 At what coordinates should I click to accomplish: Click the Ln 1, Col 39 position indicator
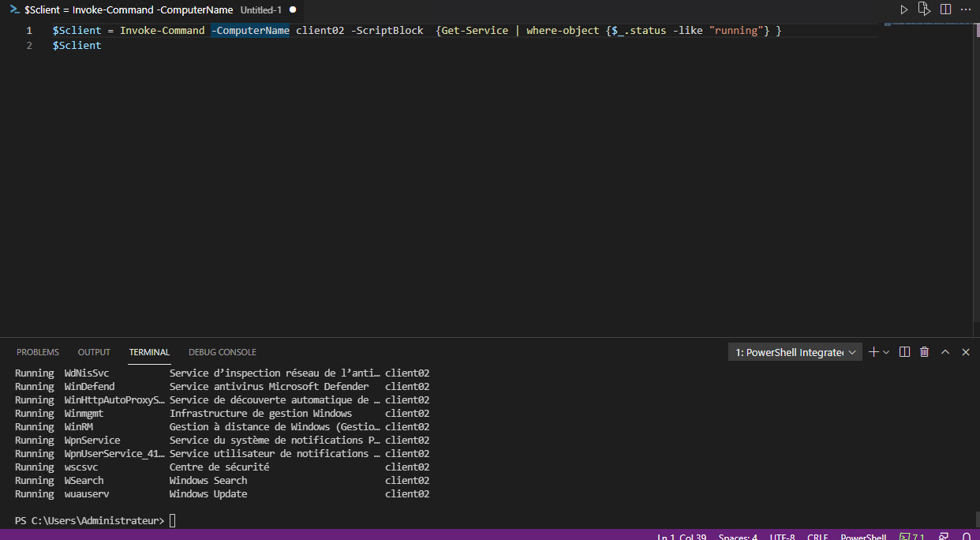pyautogui.click(x=680, y=536)
